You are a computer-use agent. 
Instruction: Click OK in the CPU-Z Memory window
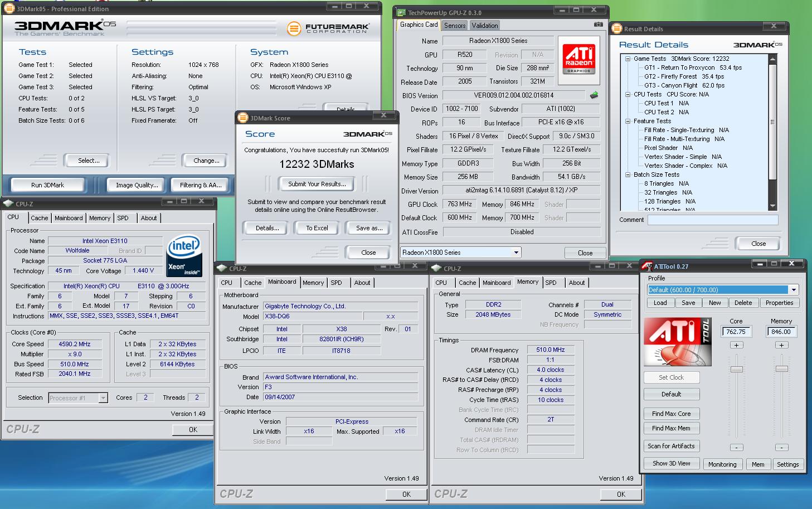(621, 494)
